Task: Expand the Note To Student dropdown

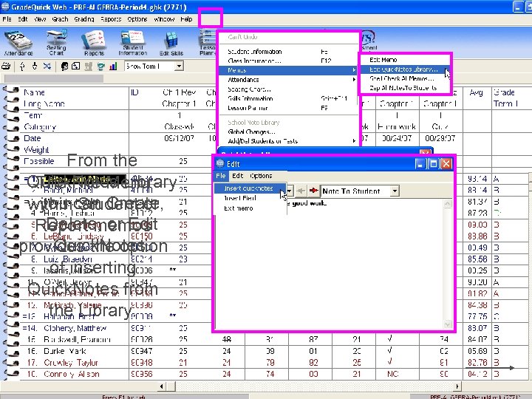Action: pyautogui.click(x=395, y=191)
